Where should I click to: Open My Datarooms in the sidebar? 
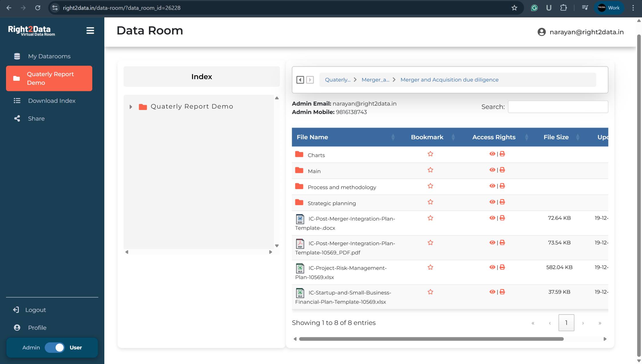coord(49,56)
